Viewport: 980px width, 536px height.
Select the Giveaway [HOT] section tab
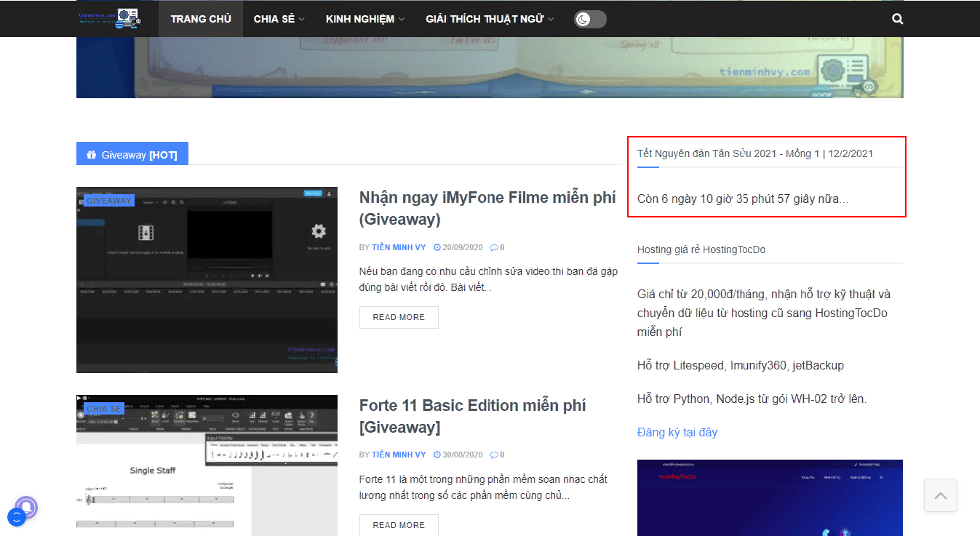click(132, 154)
